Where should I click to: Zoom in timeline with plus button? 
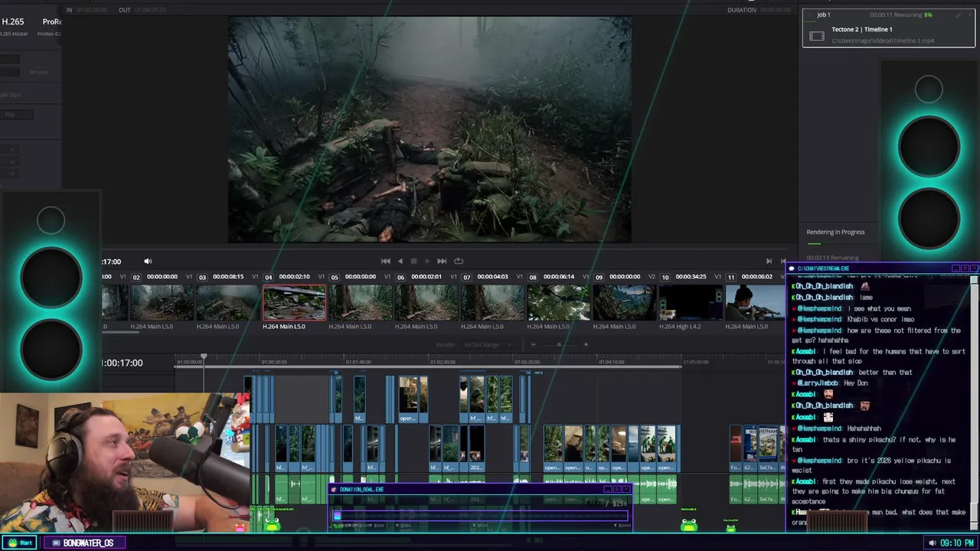pos(586,344)
